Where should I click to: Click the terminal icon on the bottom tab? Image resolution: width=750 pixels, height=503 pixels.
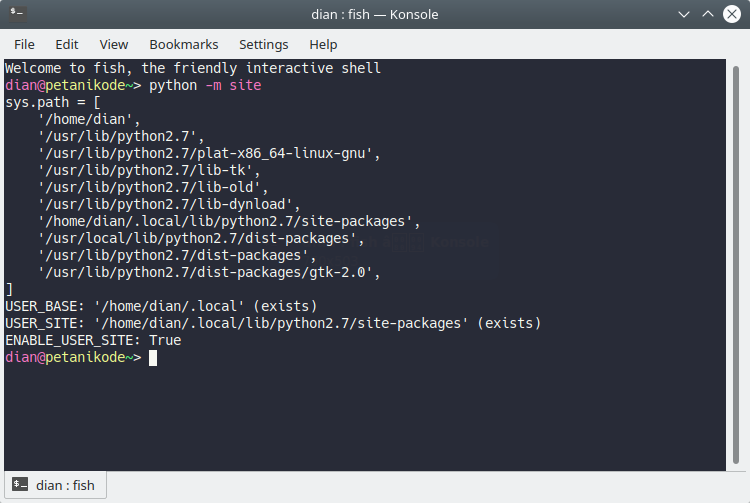(x=20, y=485)
